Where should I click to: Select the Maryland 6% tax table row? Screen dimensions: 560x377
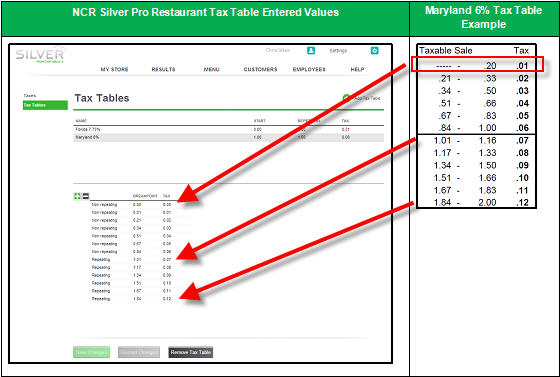[229, 137]
